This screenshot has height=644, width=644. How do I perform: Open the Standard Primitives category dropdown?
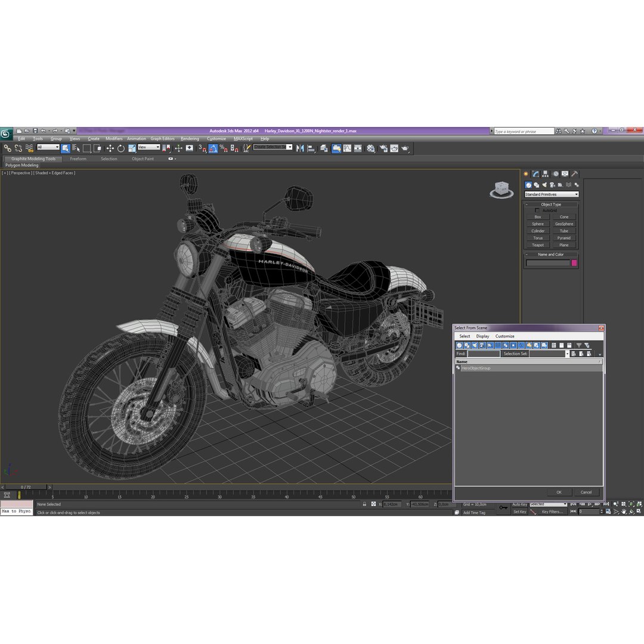[551, 194]
